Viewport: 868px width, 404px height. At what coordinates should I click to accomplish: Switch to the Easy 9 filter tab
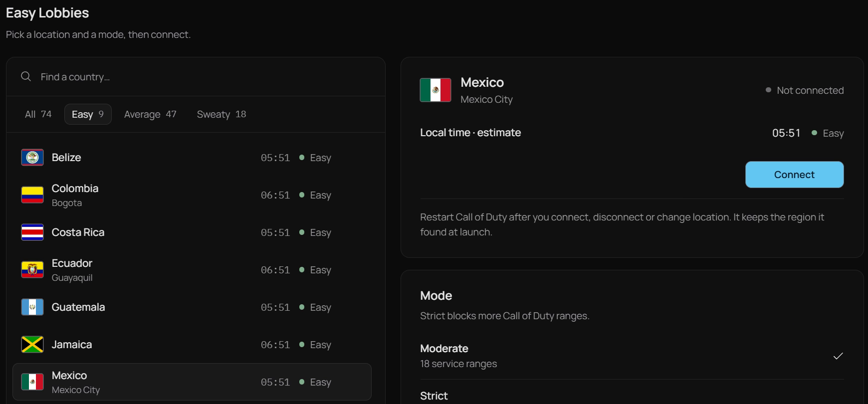pyautogui.click(x=88, y=114)
